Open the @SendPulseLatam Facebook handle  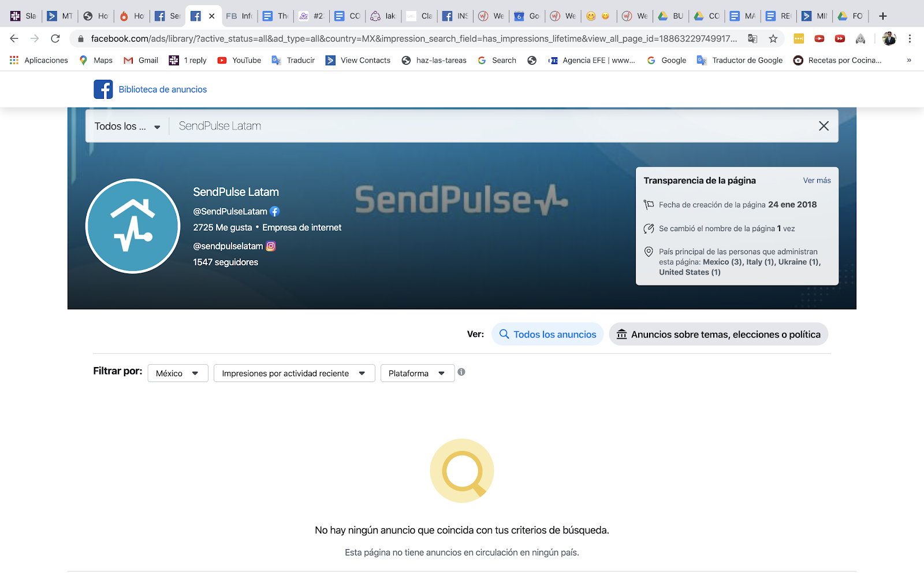(230, 212)
